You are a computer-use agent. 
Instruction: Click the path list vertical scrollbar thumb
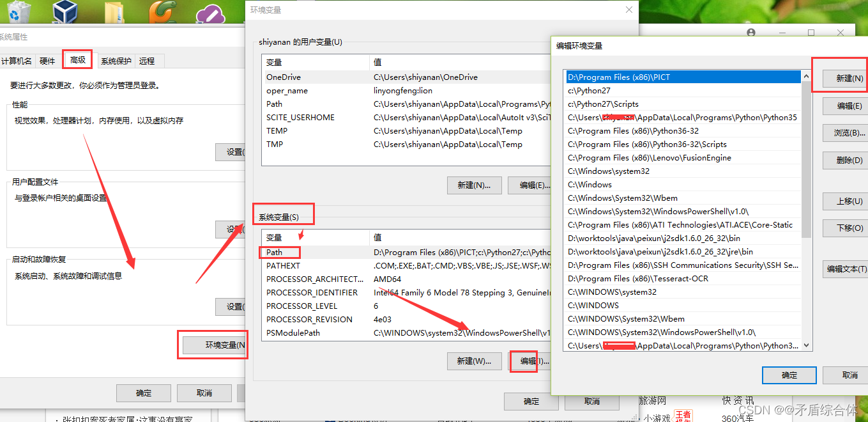click(806, 160)
